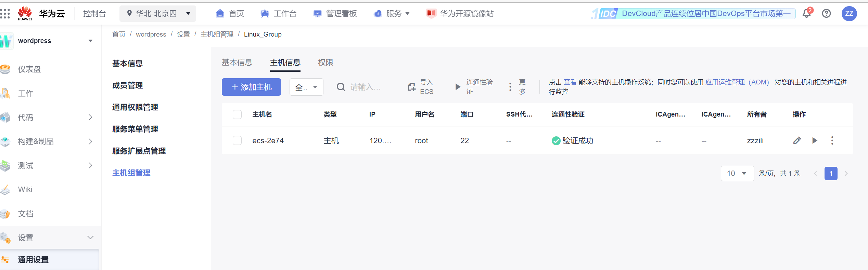
Task: Edit host ecs-2e74 with pencil icon
Action: pos(797,140)
